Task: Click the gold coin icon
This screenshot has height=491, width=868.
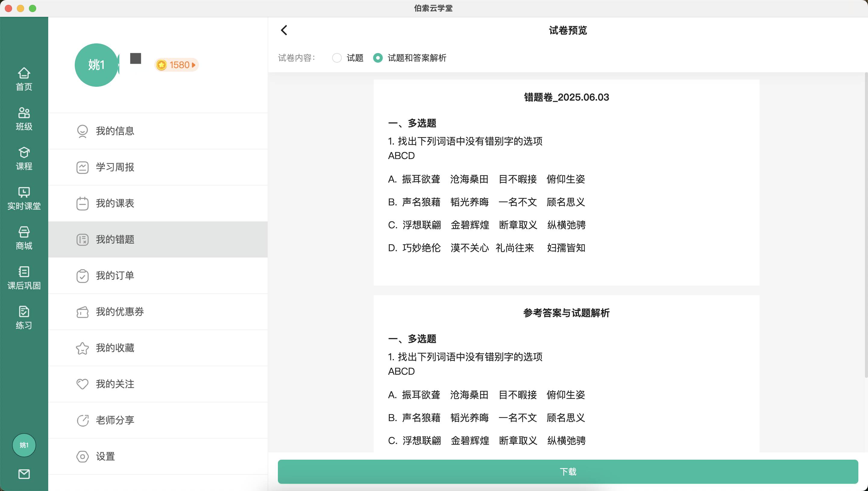Action: [162, 65]
